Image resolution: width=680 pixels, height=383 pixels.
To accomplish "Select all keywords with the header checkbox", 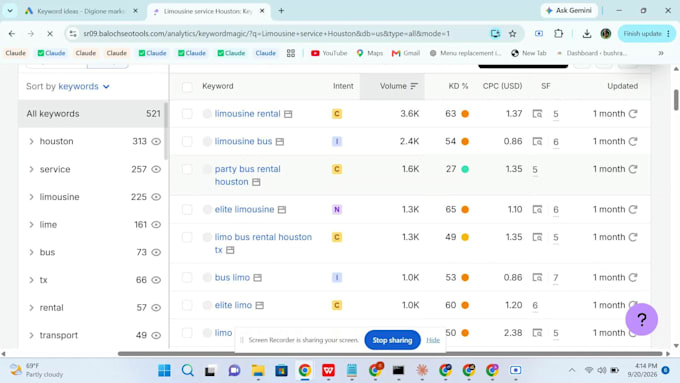I will [187, 86].
